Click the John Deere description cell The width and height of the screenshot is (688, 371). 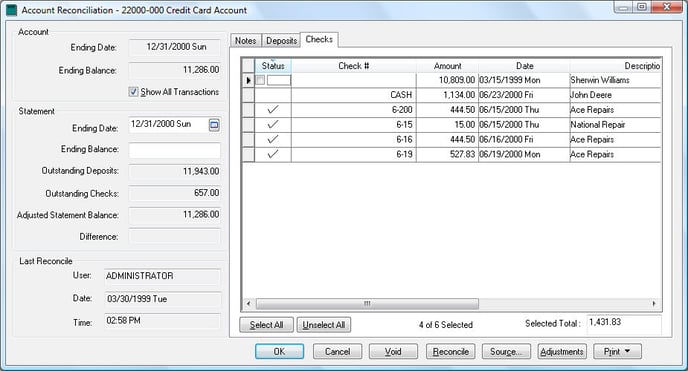(x=616, y=95)
